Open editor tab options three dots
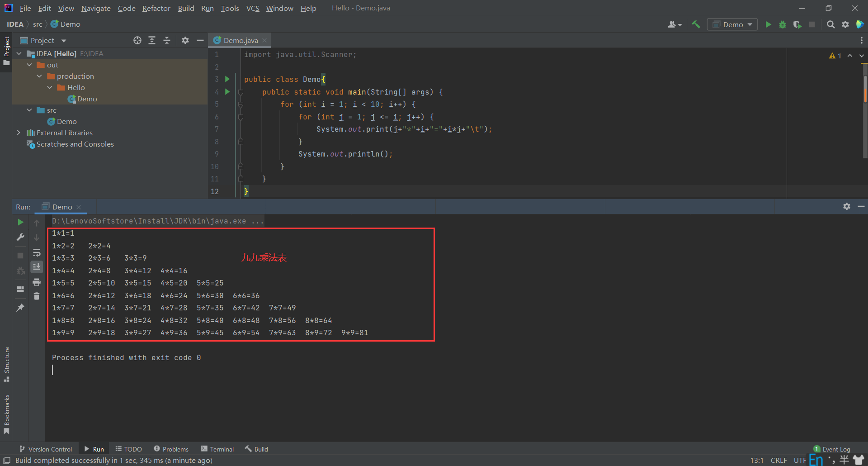Viewport: 868px width, 466px height. [x=861, y=40]
